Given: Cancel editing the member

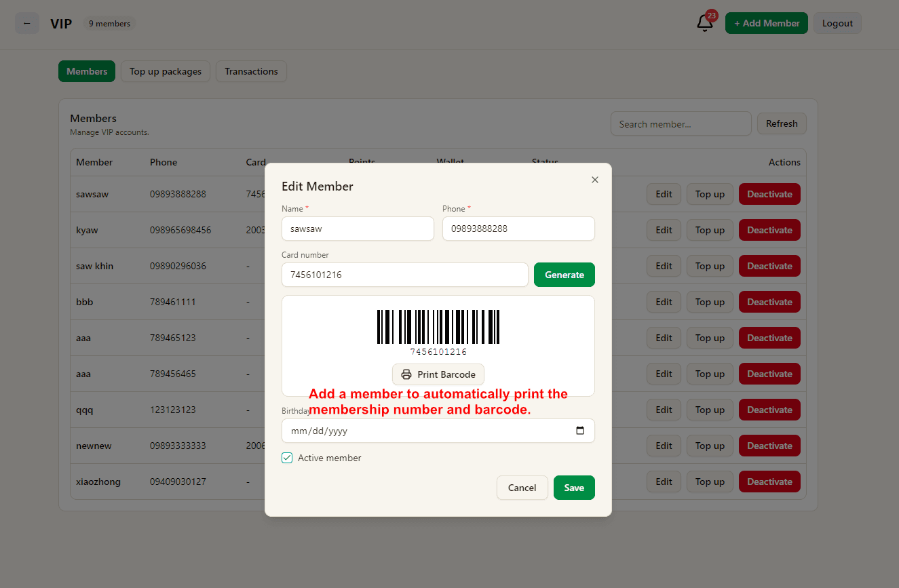Looking at the screenshot, I should [522, 488].
